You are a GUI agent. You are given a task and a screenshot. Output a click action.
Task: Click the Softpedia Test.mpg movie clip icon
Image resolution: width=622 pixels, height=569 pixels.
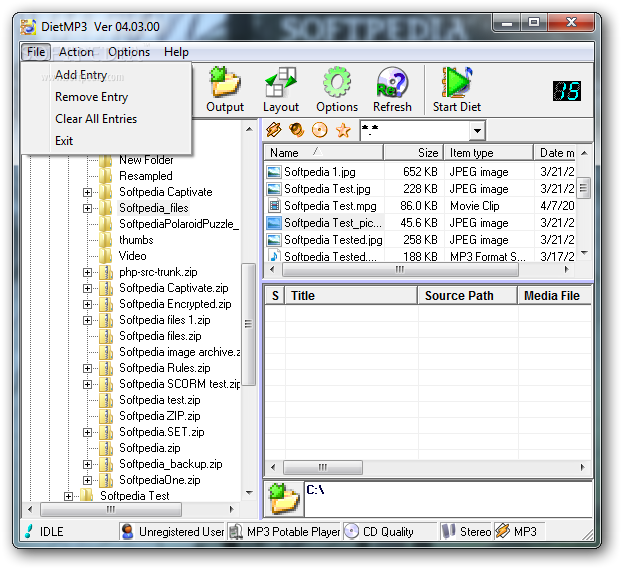[x=274, y=206]
